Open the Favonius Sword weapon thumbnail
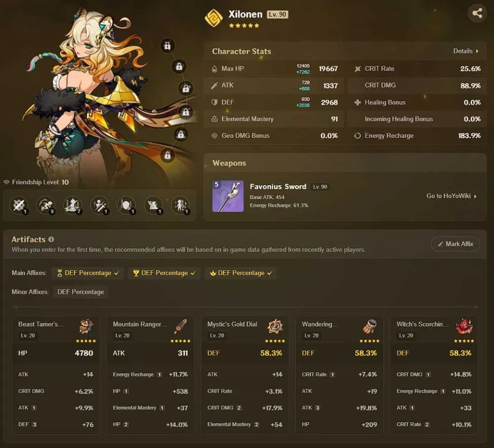494x448 pixels. click(228, 196)
